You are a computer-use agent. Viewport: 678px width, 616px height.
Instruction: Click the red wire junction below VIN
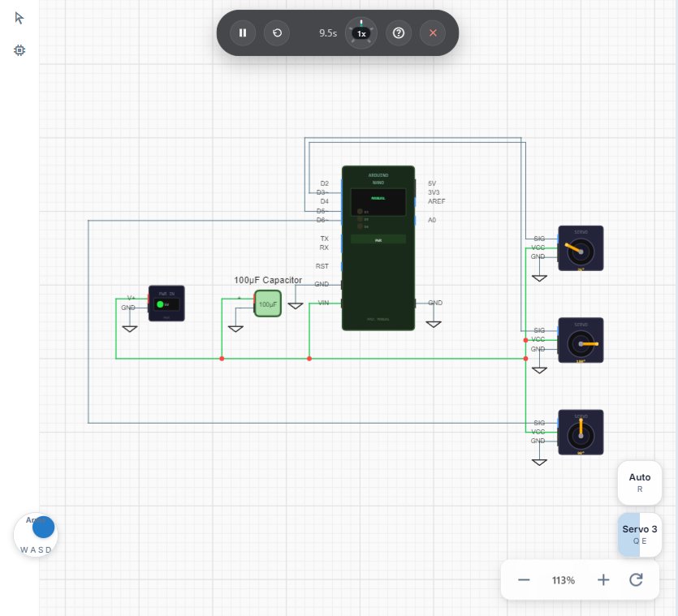tap(309, 359)
